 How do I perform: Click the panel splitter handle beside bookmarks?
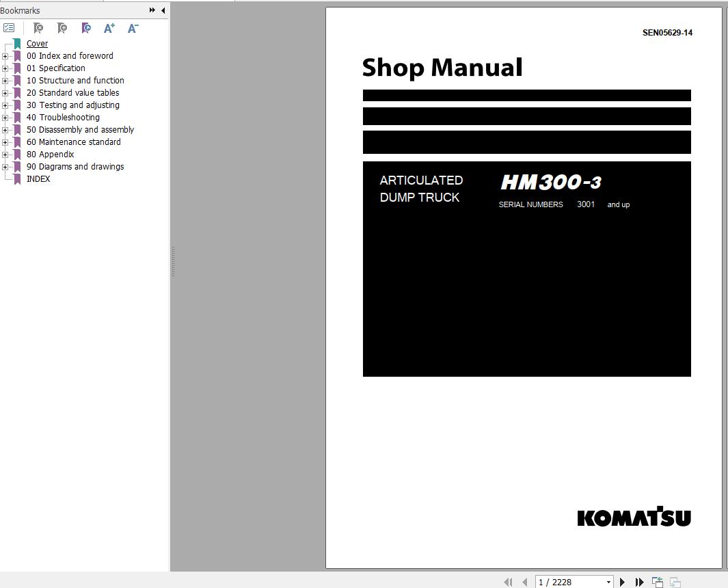click(173, 261)
